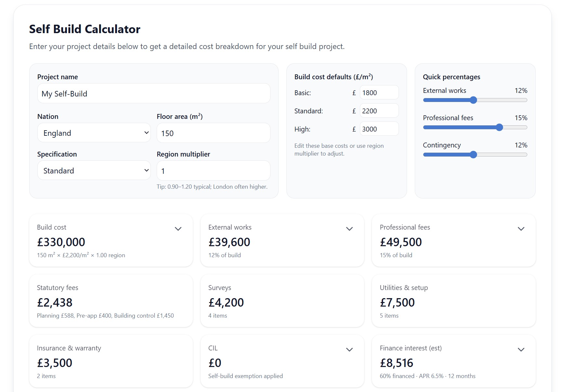Click the Surveys card
565x392 pixels.
tap(282, 301)
